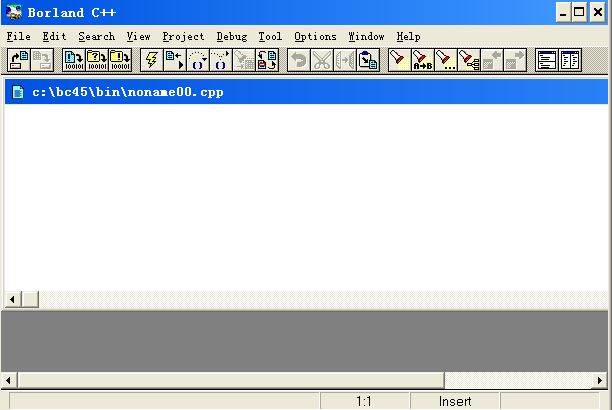Viewport: 612px width, 410px height.
Task: Click the Search again flashlight icon with dots
Action: point(446,60)
